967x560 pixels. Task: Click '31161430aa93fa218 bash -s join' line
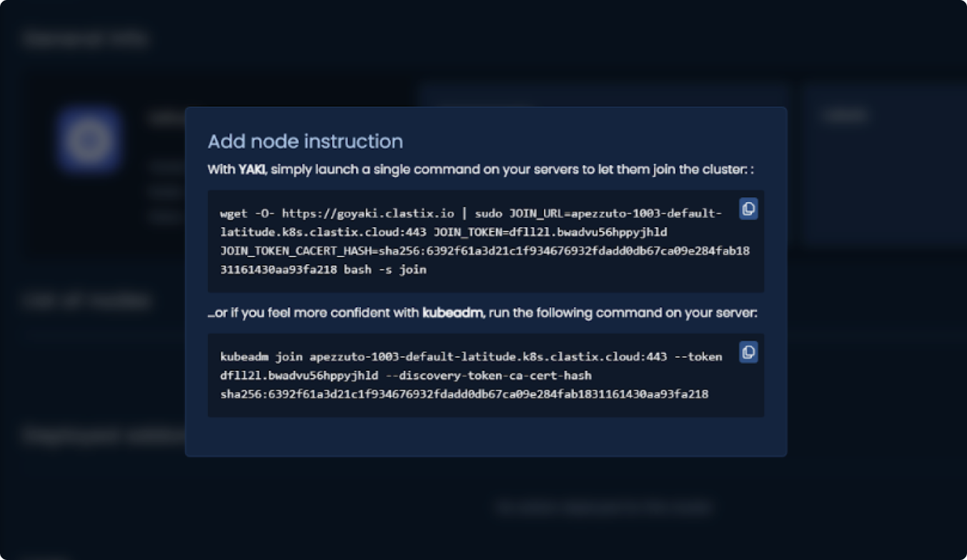point(323,269)
